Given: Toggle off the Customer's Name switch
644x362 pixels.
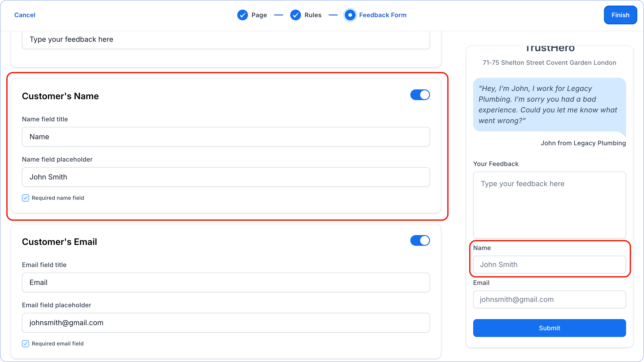Looking at the screenshot, I should point(420,95).
